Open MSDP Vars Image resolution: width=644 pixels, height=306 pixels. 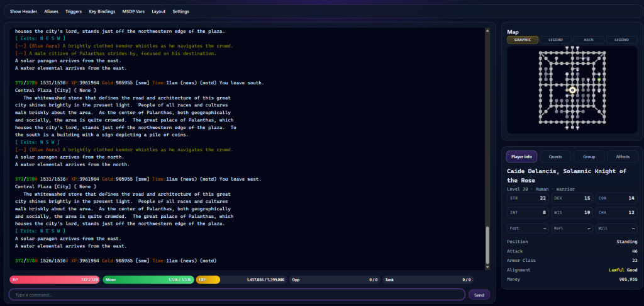pyautogui.click(x=133, y=11)
